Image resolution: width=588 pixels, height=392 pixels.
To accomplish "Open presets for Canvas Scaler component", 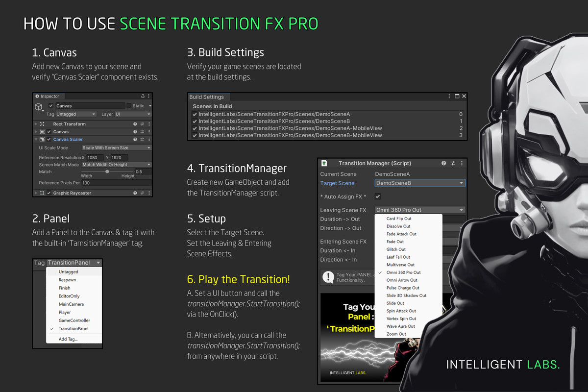I will point(142,140).
